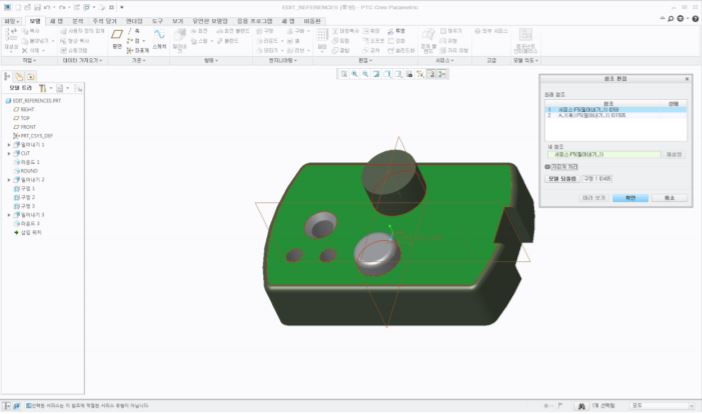Expand the CUT feature in the model tree
Screen dimensions: 702x414
[9, 154]
